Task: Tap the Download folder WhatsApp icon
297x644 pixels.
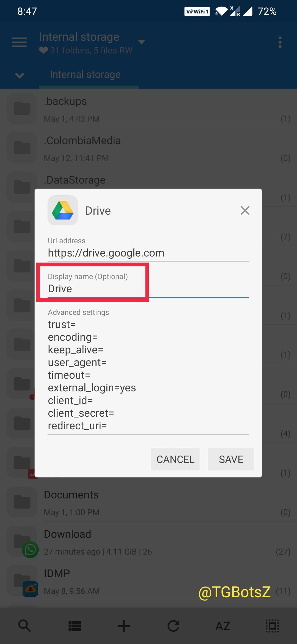Action: click(30, 550)
